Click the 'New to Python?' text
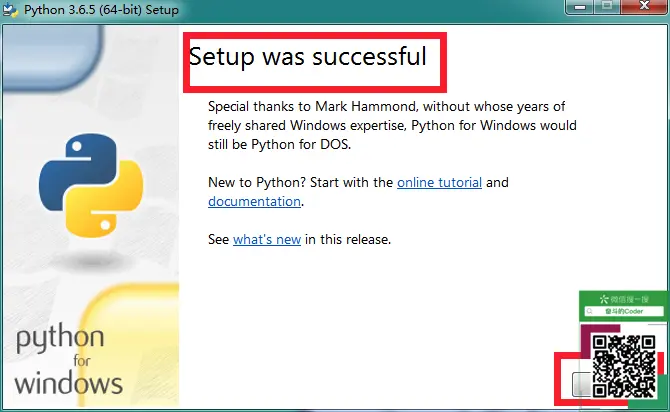 pyautogui.click(x=256, y=182)
